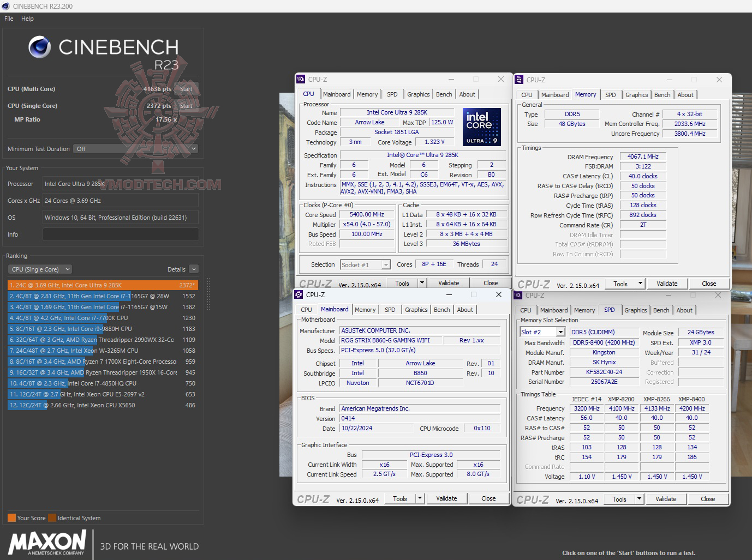Click the orange Your Score legend swatch

[x=11, y=517]
